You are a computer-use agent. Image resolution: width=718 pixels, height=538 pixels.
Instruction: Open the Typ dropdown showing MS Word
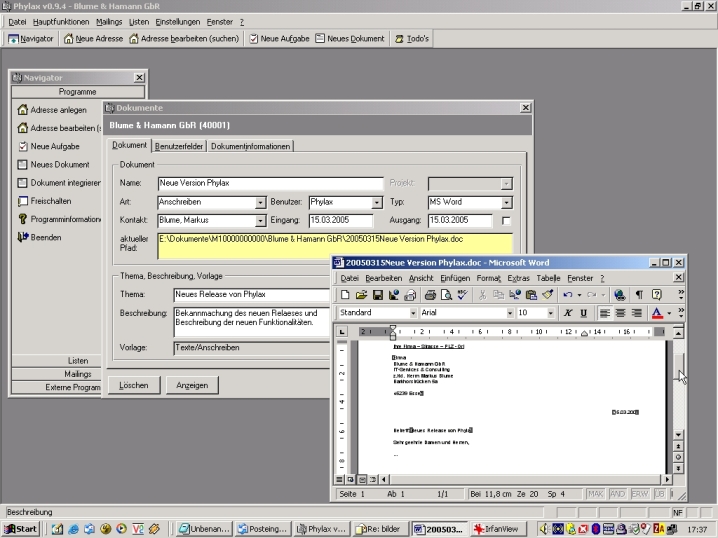coord(507,202)
